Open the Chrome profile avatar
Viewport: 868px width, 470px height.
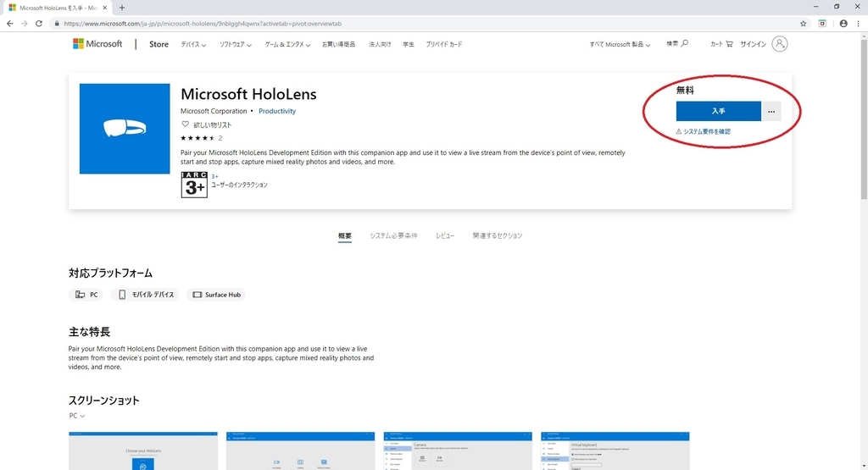[x=843, y=23]
